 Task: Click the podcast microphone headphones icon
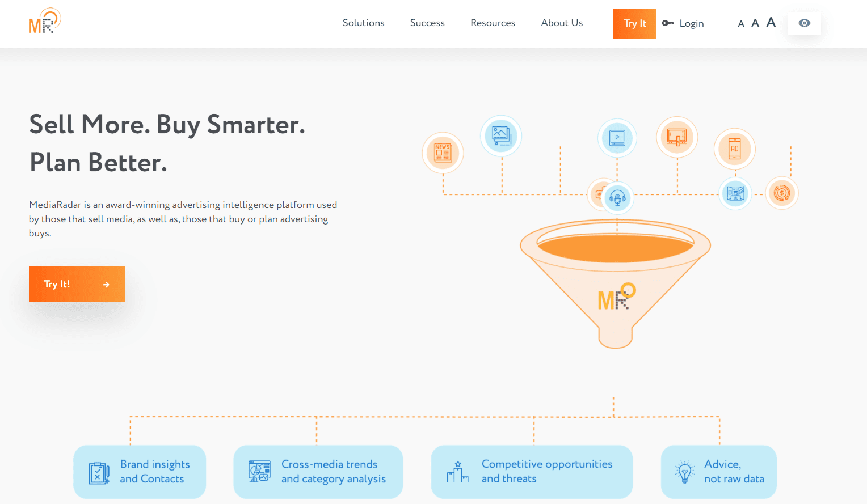[x=617, y=198]
